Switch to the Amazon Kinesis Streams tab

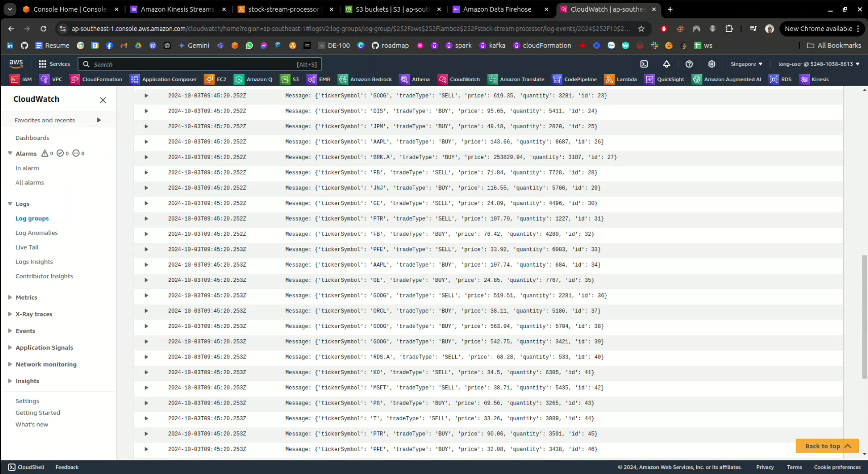tap(177, 9)
